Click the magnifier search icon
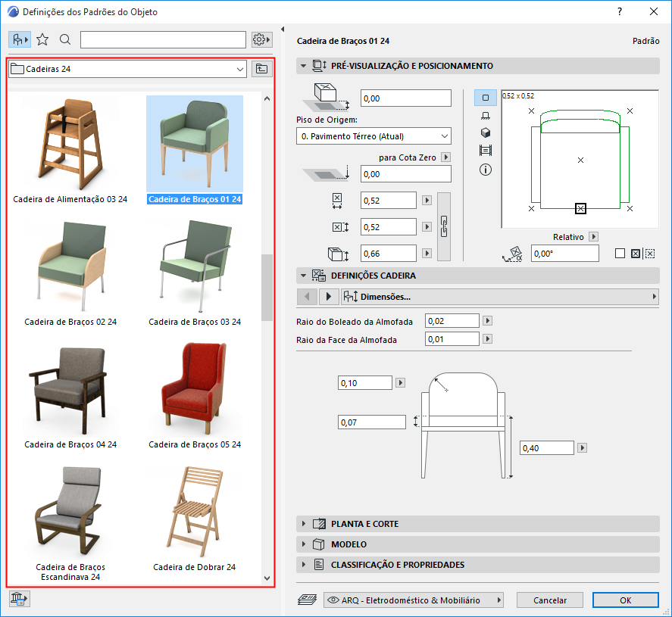The height and width of the screenshot is (617, 672). point(65,39)
